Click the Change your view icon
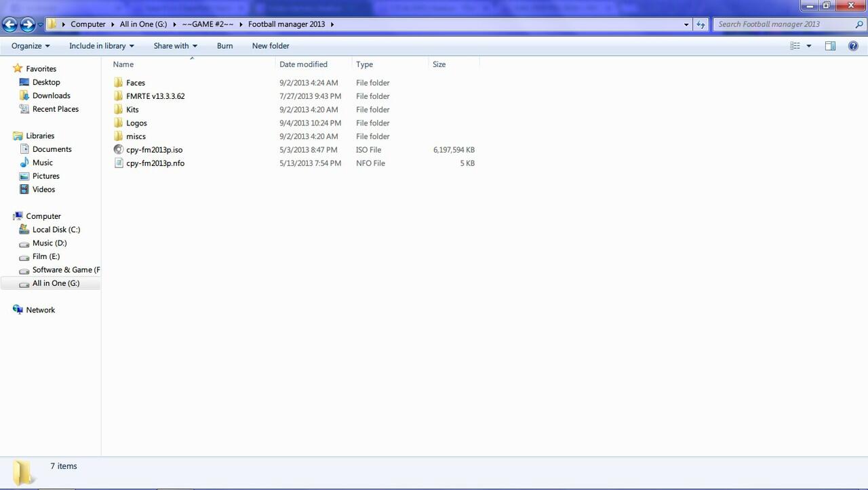Screen dimensions: 868x490 795,46
